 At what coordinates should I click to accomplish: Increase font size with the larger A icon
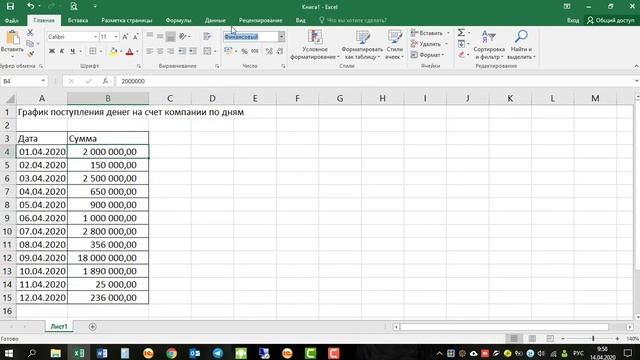(125, 37)
